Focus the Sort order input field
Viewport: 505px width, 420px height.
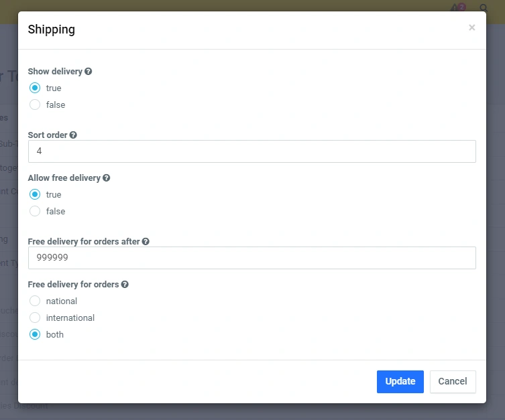251,151
